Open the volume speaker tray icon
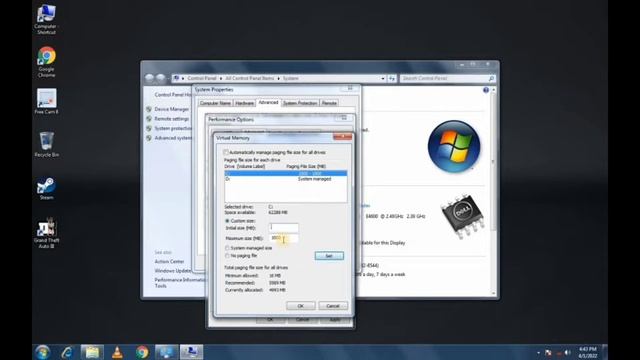The height and width of the screenshot is (360, 640). (567, 353)
